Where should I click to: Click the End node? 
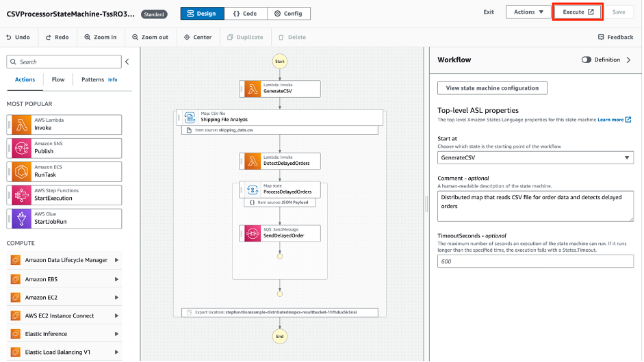pyautogui.click(x=280, y=336)
